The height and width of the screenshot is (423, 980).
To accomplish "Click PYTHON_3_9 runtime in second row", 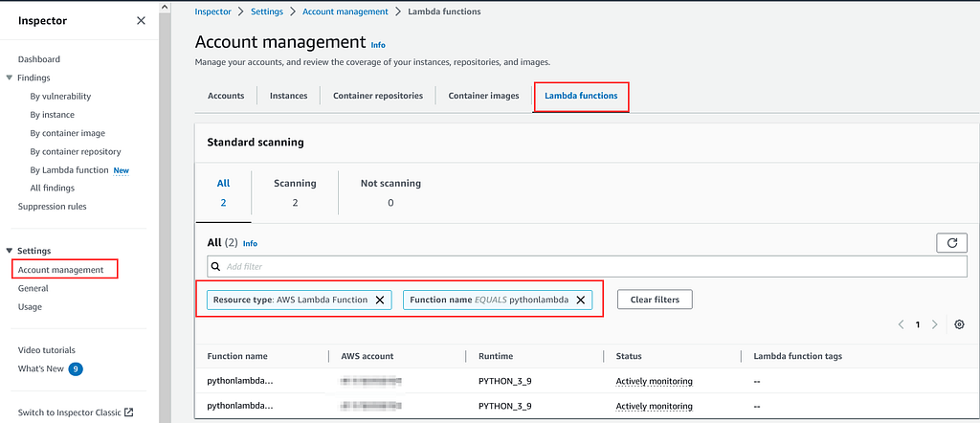I will tap(505, 406).
